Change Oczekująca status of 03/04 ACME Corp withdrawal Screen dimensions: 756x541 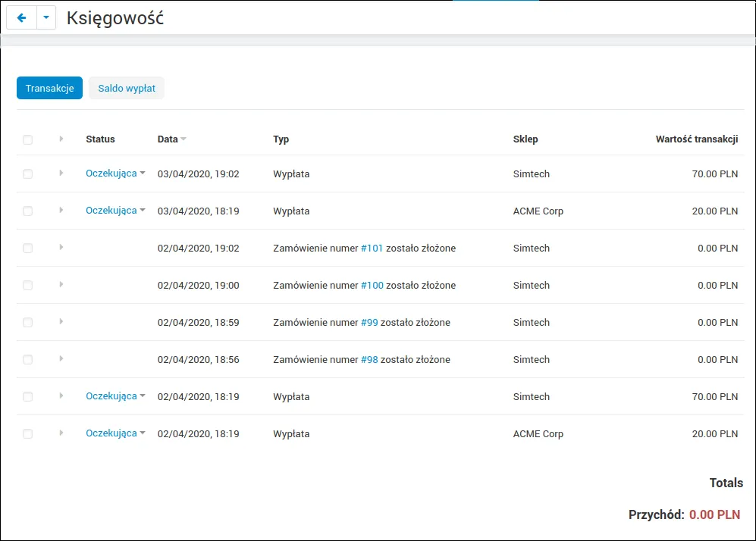tap(115, 211)
